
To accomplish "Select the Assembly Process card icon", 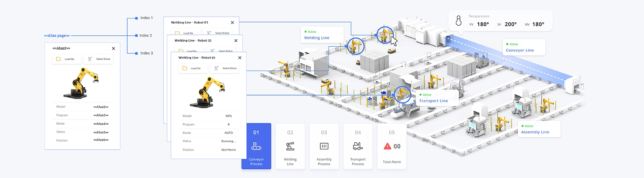I will 324,146.
